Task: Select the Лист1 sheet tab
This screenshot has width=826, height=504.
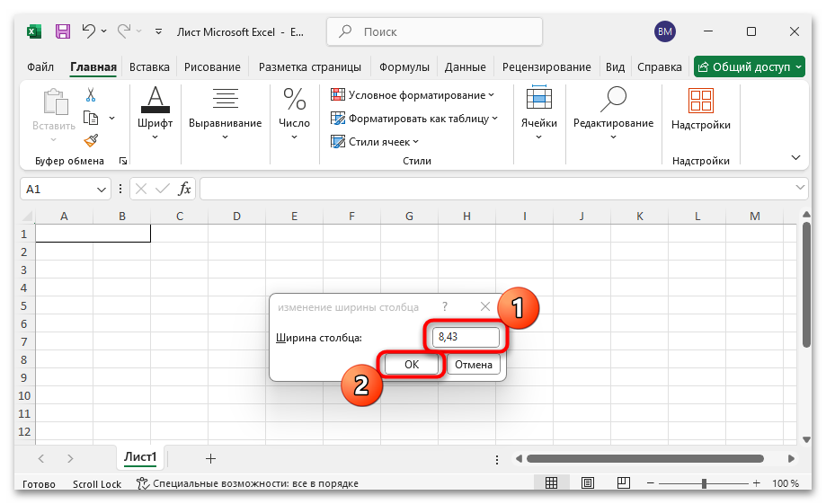Action: click(x=140, y=456)
